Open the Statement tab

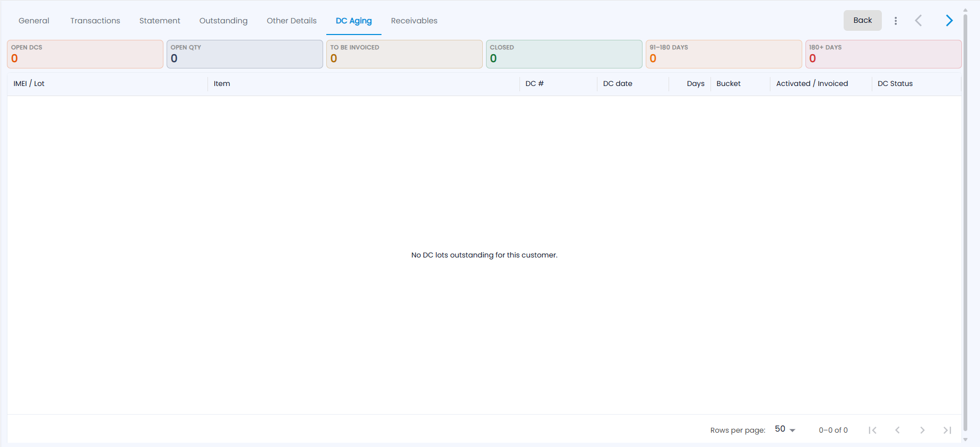click(160, 21)
